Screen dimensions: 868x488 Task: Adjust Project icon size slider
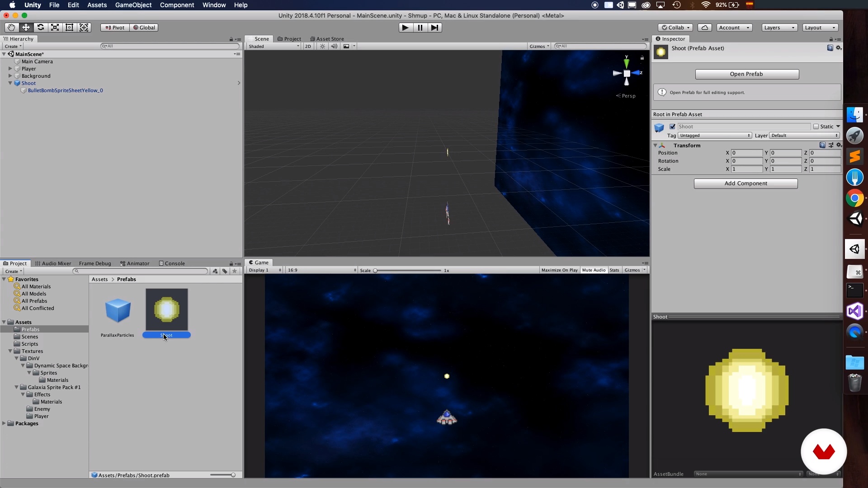[x=223, y=475]
